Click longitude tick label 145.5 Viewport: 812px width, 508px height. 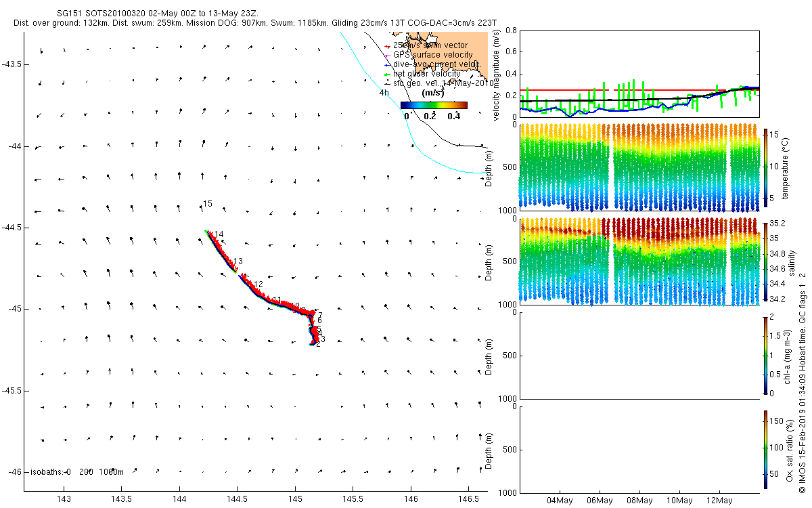[x=353, y=499]
